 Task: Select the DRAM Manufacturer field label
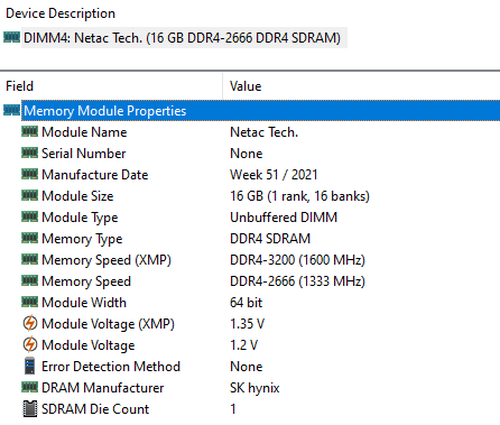103,388
